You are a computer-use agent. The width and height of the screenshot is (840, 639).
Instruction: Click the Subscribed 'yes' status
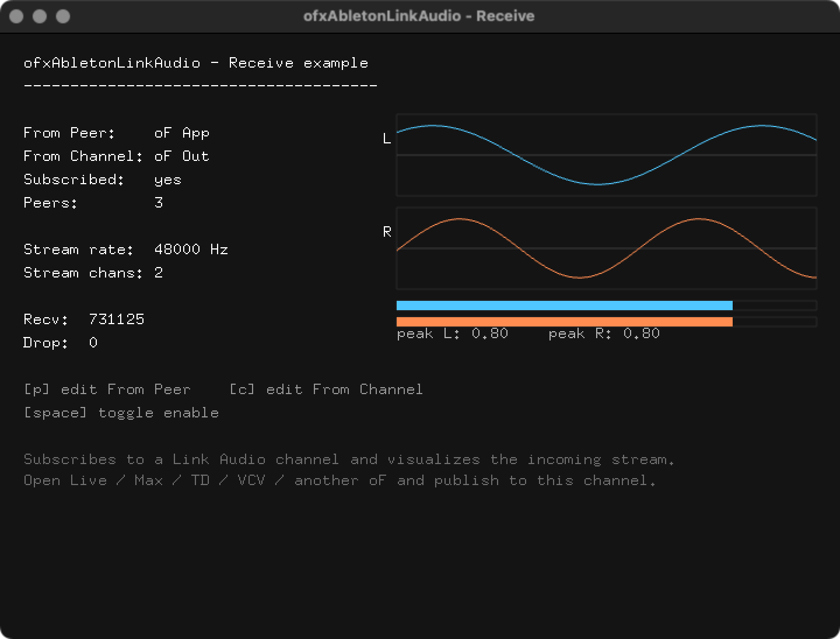(x=168, y=180)
